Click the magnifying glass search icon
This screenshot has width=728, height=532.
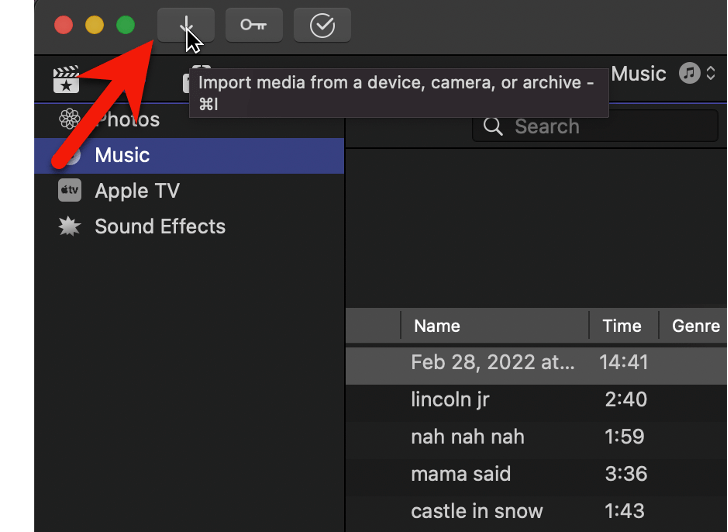coord(493,126)
